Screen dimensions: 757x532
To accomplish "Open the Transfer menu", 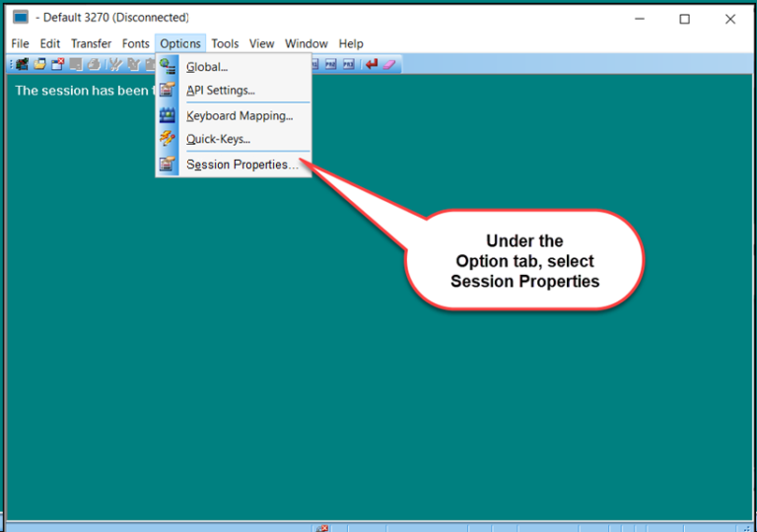I will click(x=91, y=43).
